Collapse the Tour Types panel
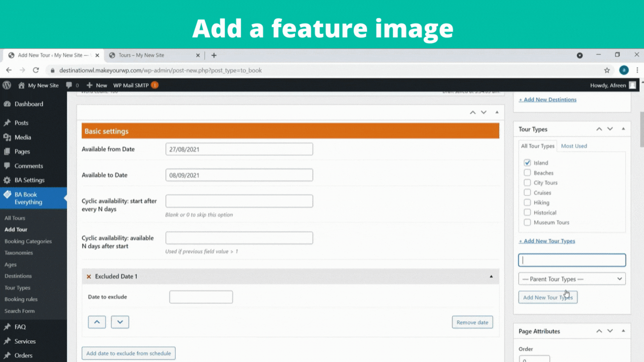The height and width of the screenshot is (362, 644). 623,129
